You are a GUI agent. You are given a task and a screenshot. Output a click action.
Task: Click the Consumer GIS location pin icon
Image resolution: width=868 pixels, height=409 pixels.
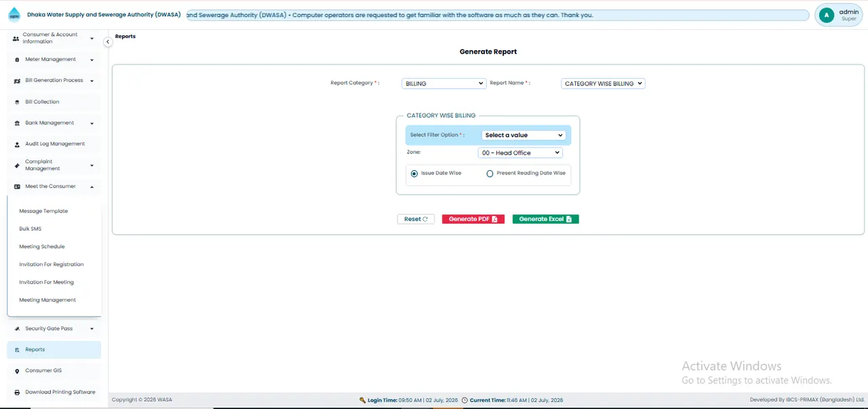pyautogui.click(x=17, y=371)
